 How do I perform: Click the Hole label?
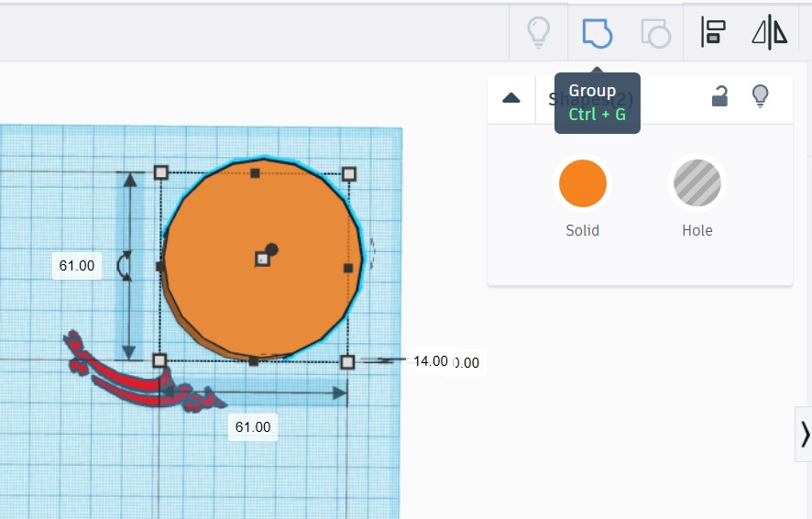[x=697, y=230]
